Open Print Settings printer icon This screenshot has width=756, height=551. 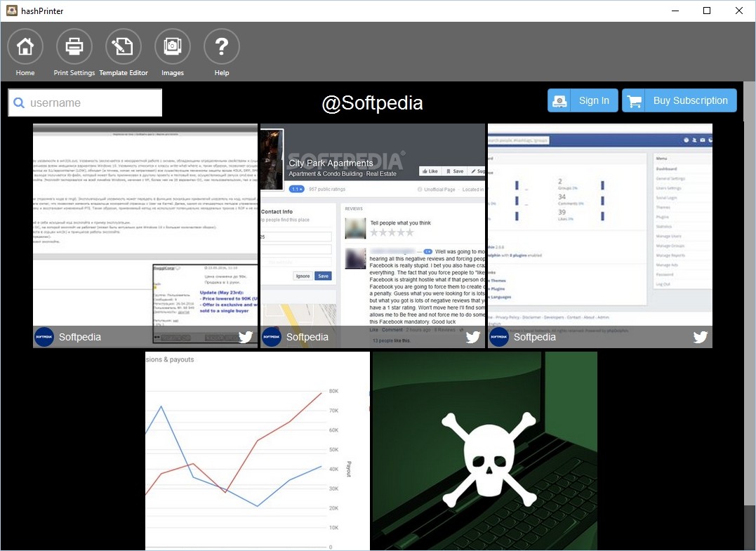click(x=74, y=46)
